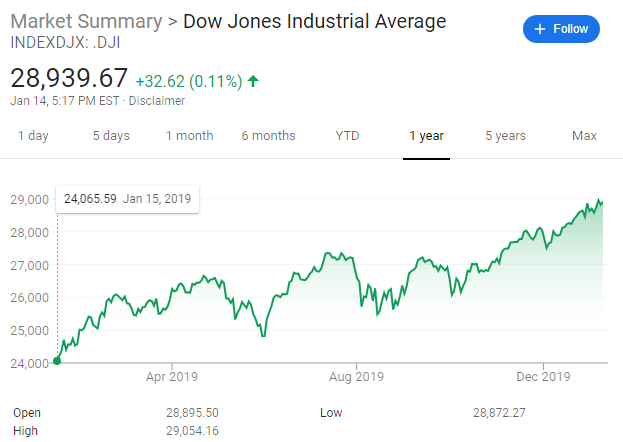
Task: Click the Follow button
Action: [561, 30]
